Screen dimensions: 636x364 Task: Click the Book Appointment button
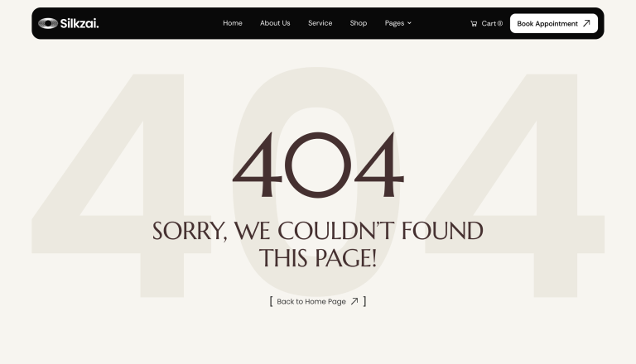coord(554,23)
